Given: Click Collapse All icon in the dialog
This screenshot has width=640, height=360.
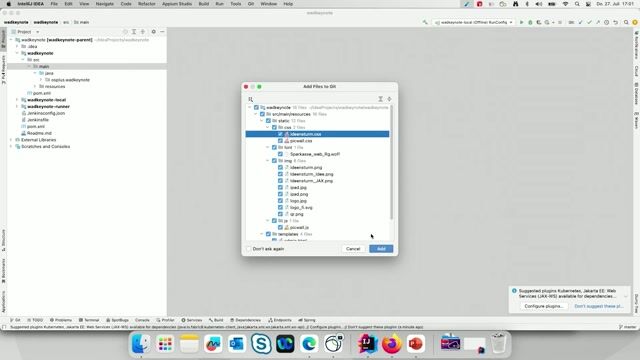Looking at the screenshot, I should pyautogui.click(x=389, y=99).
